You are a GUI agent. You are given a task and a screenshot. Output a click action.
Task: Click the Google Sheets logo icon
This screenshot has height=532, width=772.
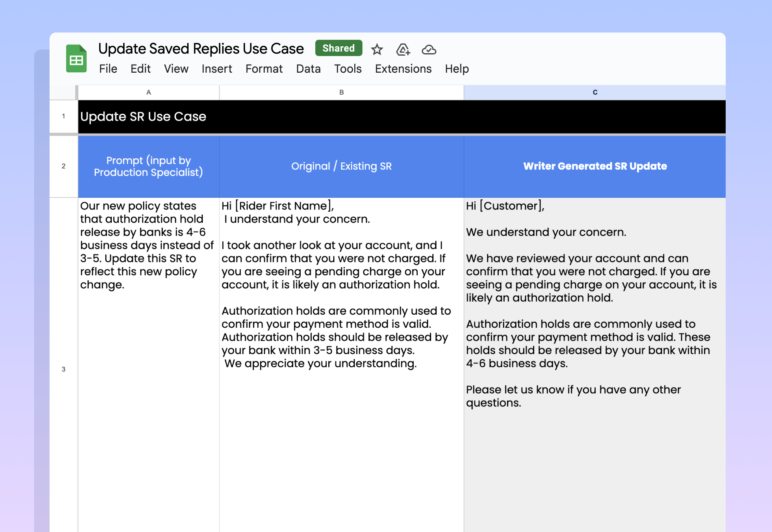click(76, 58)
